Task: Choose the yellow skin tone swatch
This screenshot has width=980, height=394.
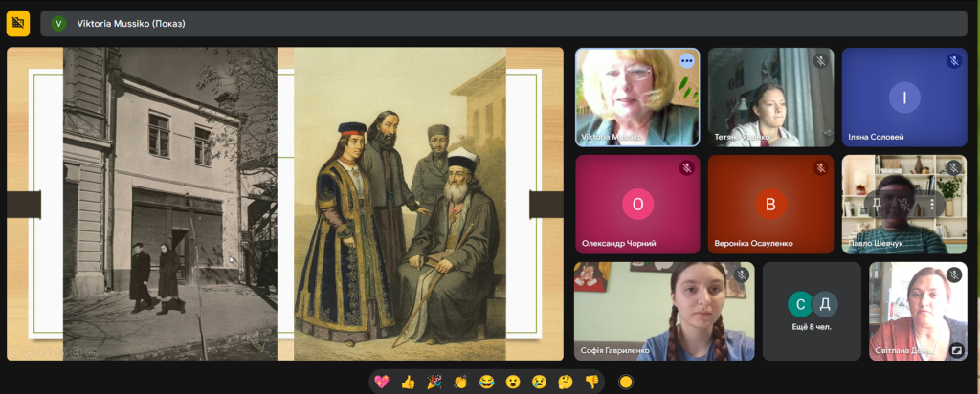Action: click(626, 382)
